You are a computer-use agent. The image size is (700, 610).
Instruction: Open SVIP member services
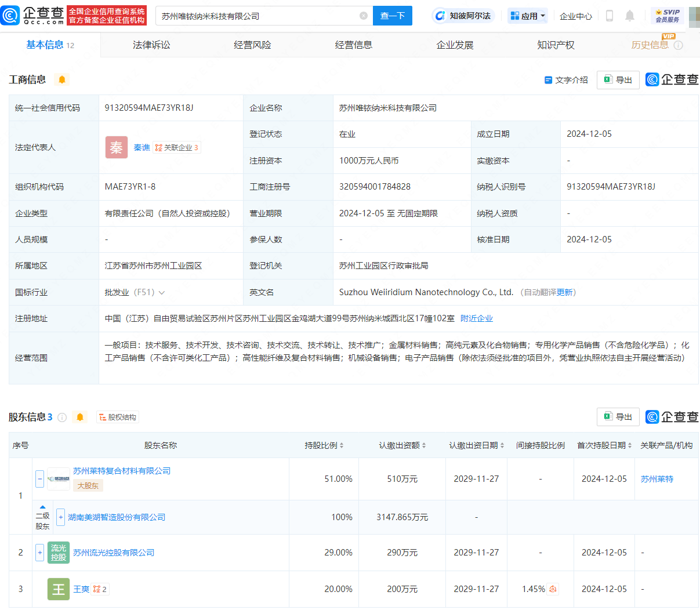click(x=668, y=16)
